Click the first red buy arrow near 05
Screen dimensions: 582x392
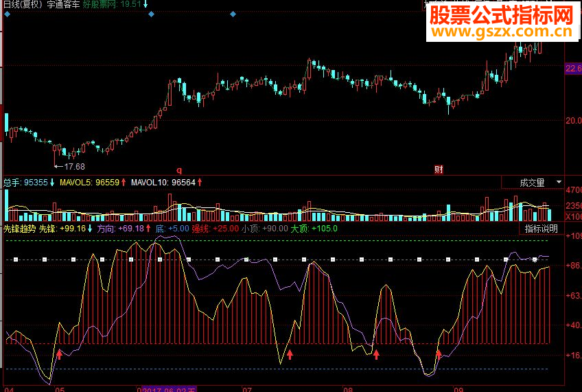point(60,354)
